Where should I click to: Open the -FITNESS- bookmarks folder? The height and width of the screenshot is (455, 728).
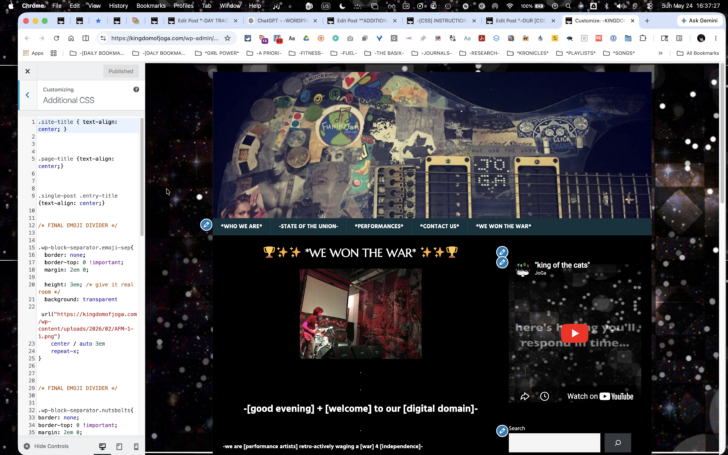click(x=306, y=53)
